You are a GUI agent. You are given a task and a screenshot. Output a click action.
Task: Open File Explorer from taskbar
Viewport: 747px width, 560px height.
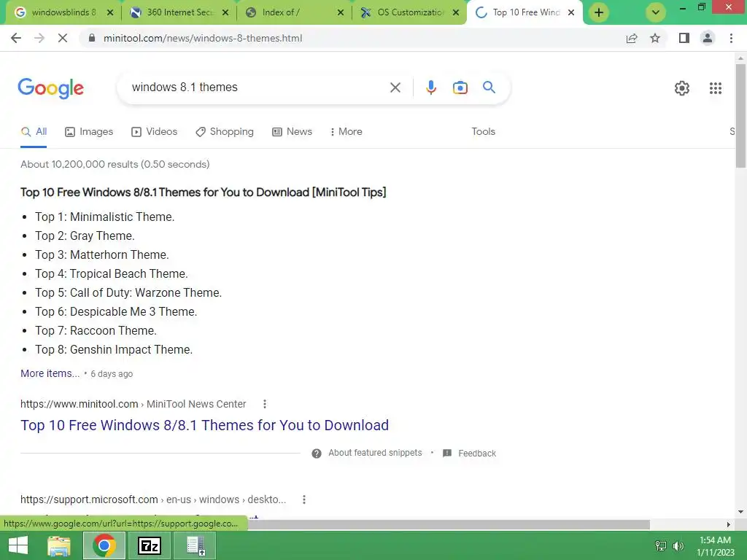pyautogui.click(x=60, y=545)
